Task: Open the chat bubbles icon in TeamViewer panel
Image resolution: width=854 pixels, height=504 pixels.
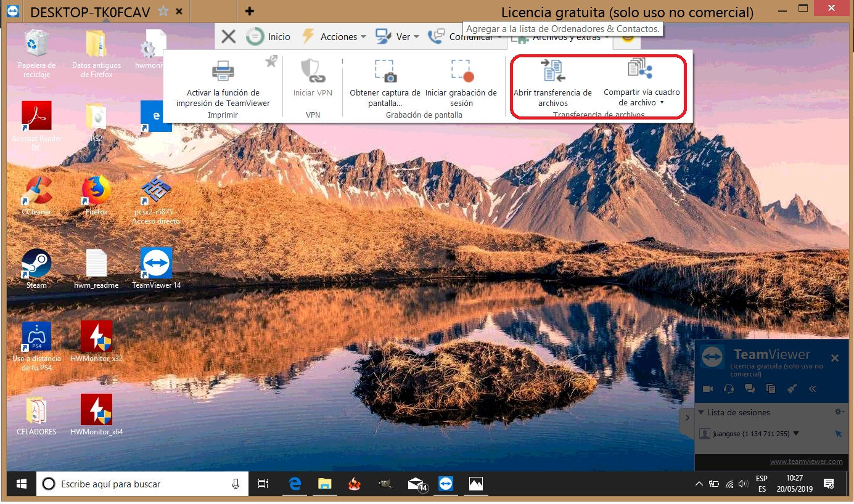Action: pyautogui.click(x=750, y=389)
